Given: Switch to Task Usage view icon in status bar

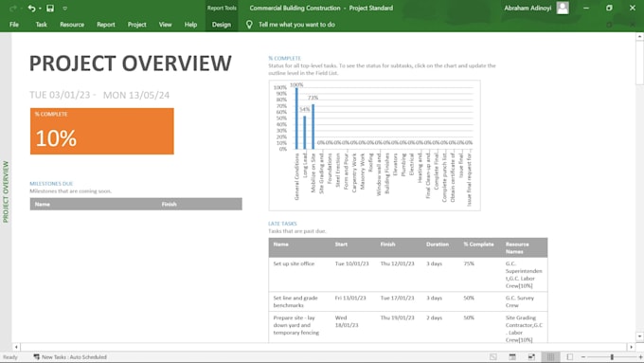Looking at the screenshot, I should [512, 356].
